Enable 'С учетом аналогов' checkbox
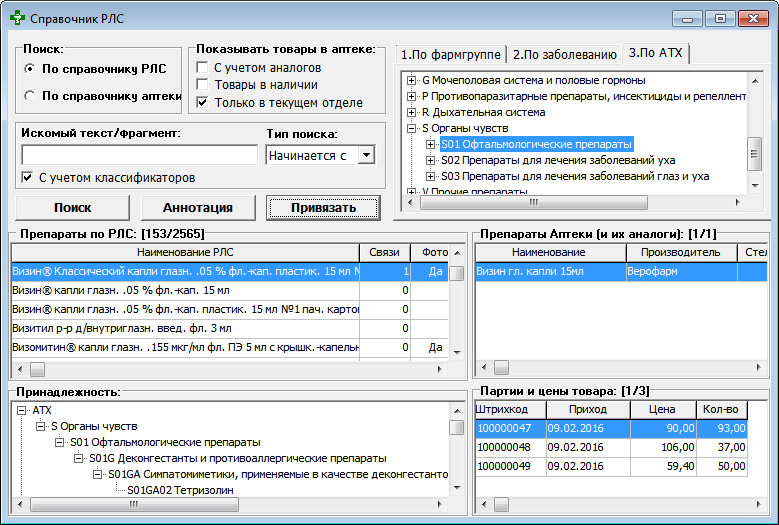This screenshot has width=779, height=525. [x=203, y=68]
